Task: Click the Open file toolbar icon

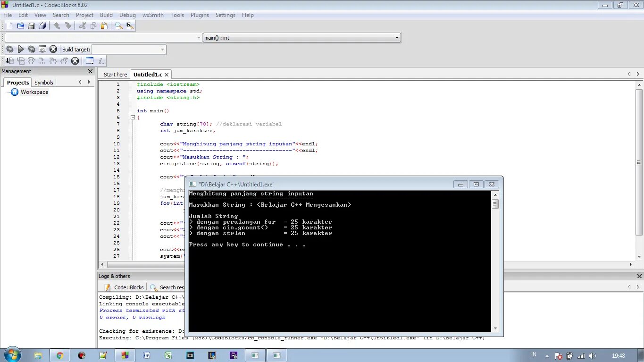Action: pyautogui.click(x=20, y=26)
